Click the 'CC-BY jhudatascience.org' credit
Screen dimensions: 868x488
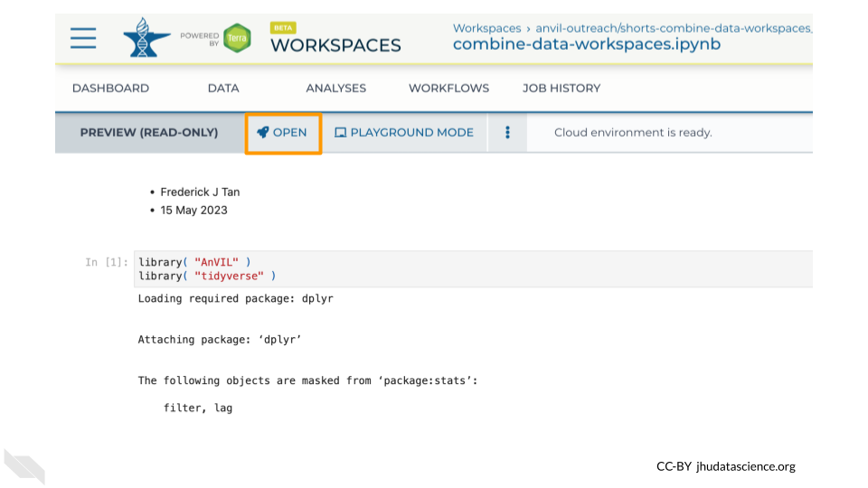click(726, 466)
